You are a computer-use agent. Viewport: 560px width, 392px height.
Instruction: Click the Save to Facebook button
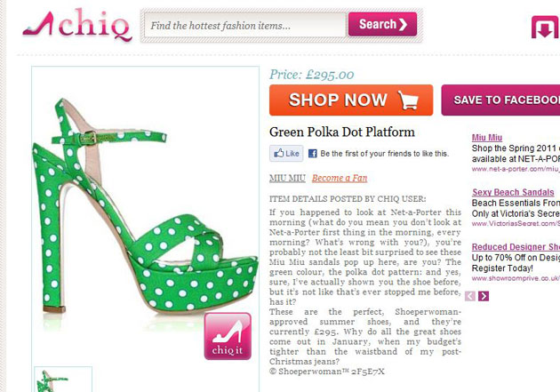tap(500, 100)
